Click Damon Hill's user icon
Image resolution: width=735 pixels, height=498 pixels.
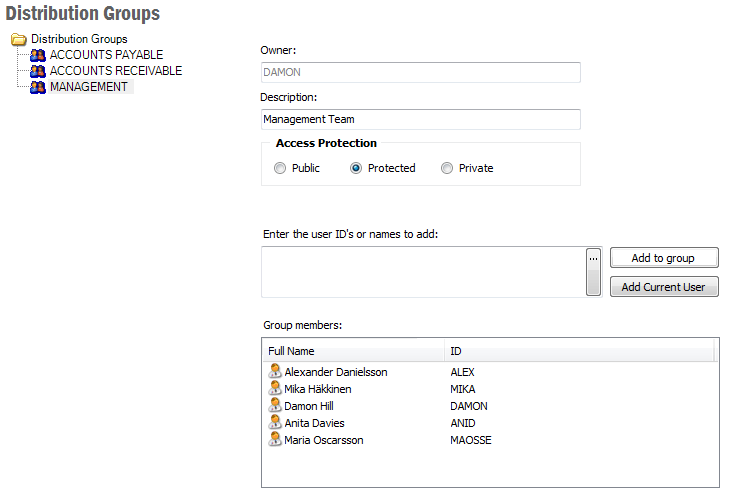(275, 406)
